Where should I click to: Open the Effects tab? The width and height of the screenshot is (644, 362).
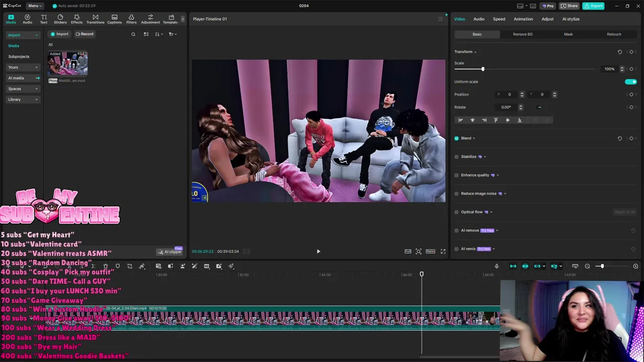(x=76, y=19)
